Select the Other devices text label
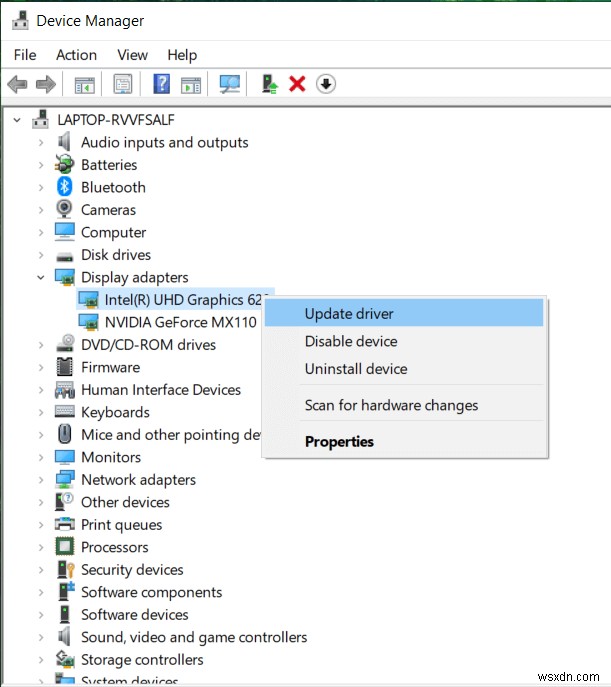This screenshot has width=611, height=687. (x=125, y=502)
